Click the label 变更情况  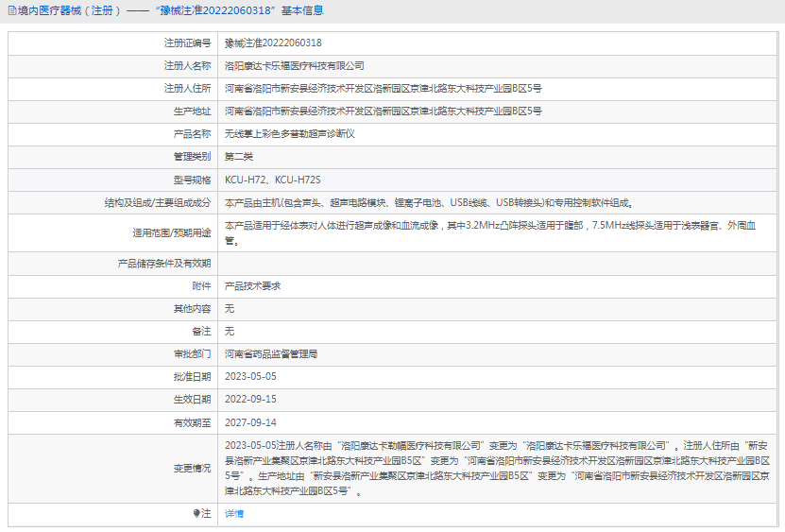(193, 469)
